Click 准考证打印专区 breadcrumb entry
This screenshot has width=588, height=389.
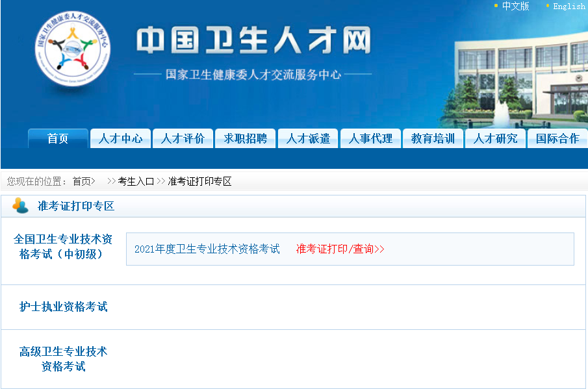pyautogui.click(x=199, y=181)
